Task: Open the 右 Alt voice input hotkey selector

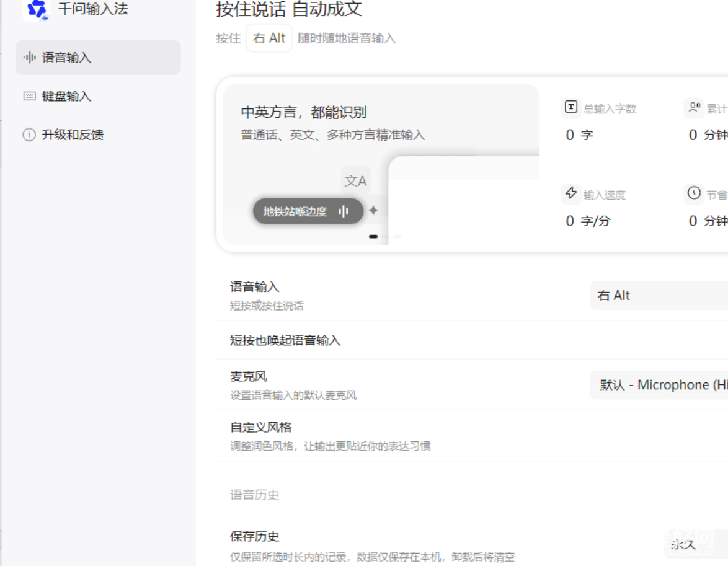Action: pos(659,295)
